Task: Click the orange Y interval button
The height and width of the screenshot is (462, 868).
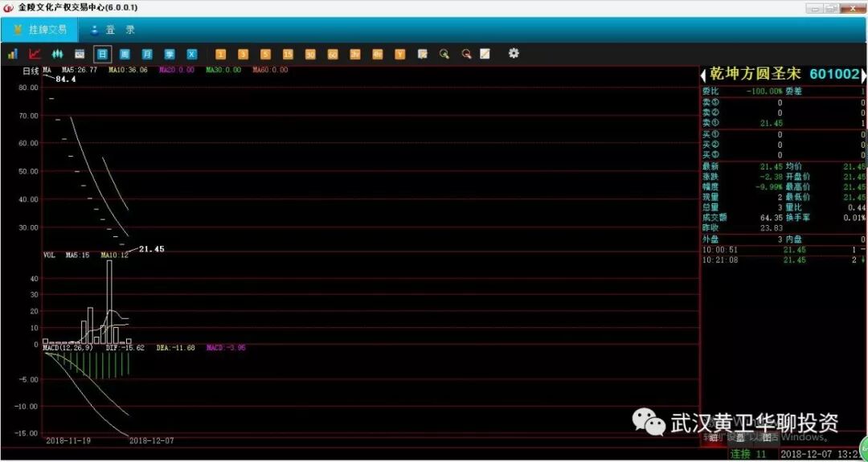Action: coord(399,54)
